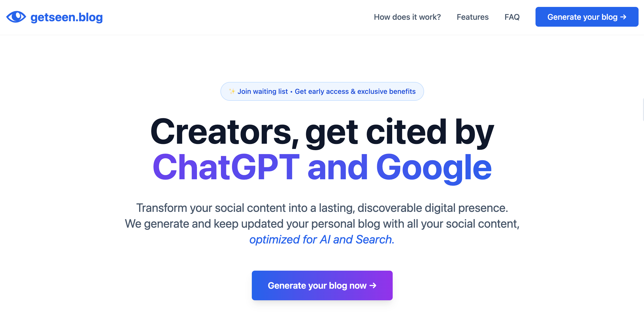The height and width of the screenshot is (322, 644).
Task: Click the We generate and keep updated line
Action: click(322, 223)
